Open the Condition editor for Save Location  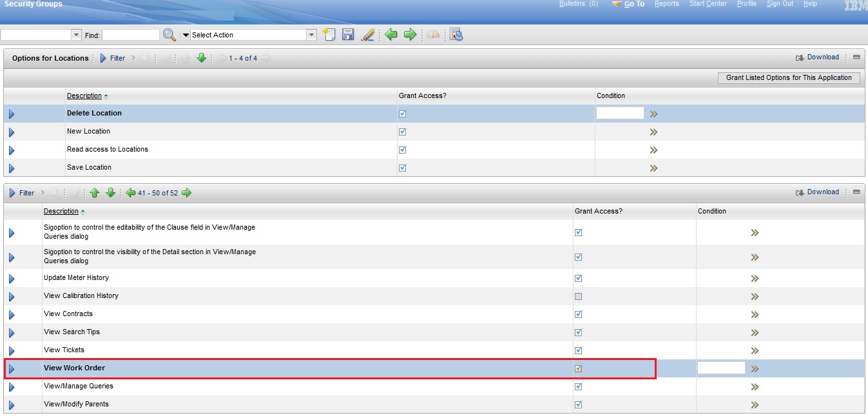(x=653, y=167)
